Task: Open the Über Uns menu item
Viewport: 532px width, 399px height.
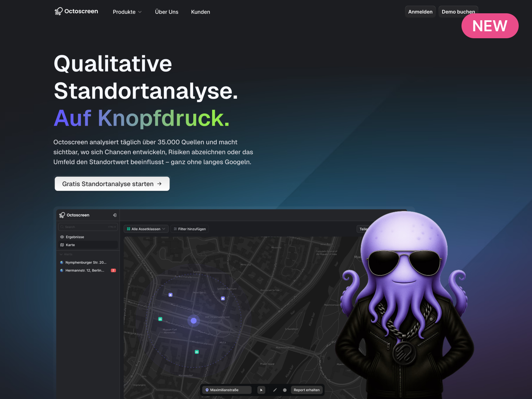Action: pyautogui.click(x=167, y=12)
